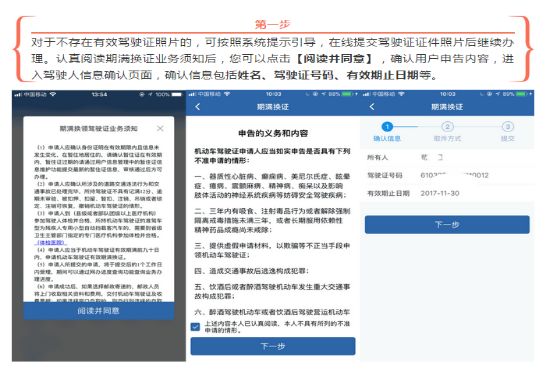Click the 申告的义务和内容 heading
The image size is (546, 380).
273,133
